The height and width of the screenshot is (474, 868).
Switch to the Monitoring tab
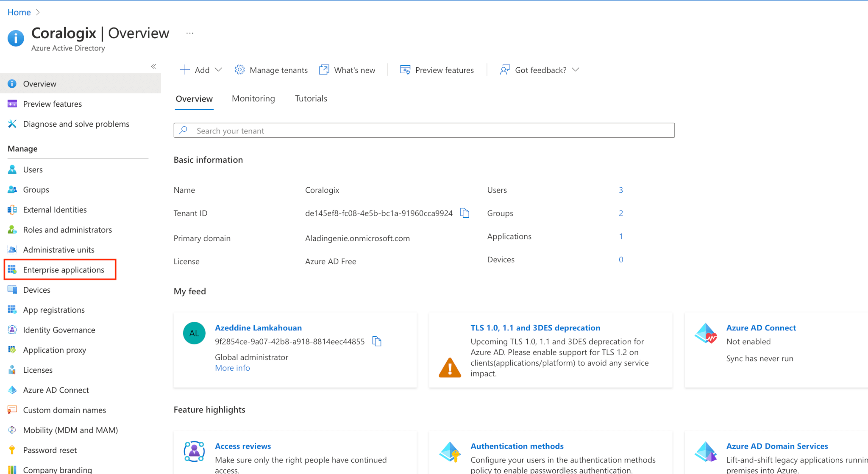253,99
